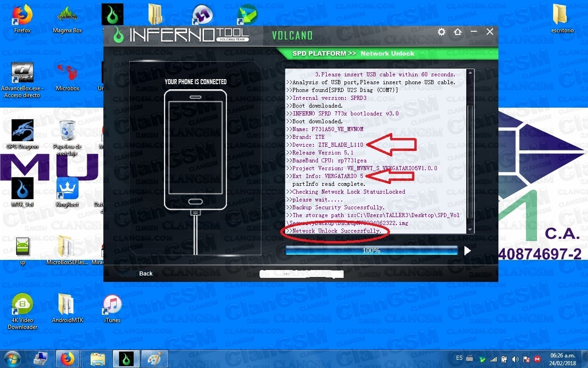Click the log scrollbar down arrow
Viewport: 588px width, 368px height.
469,230
